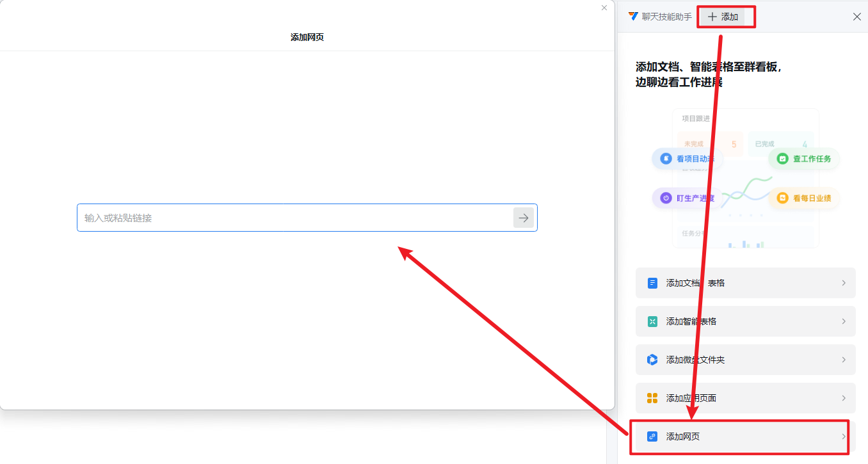Open 添加应用页面 via its chevron
868x464 pixels.
click(844, 398)
